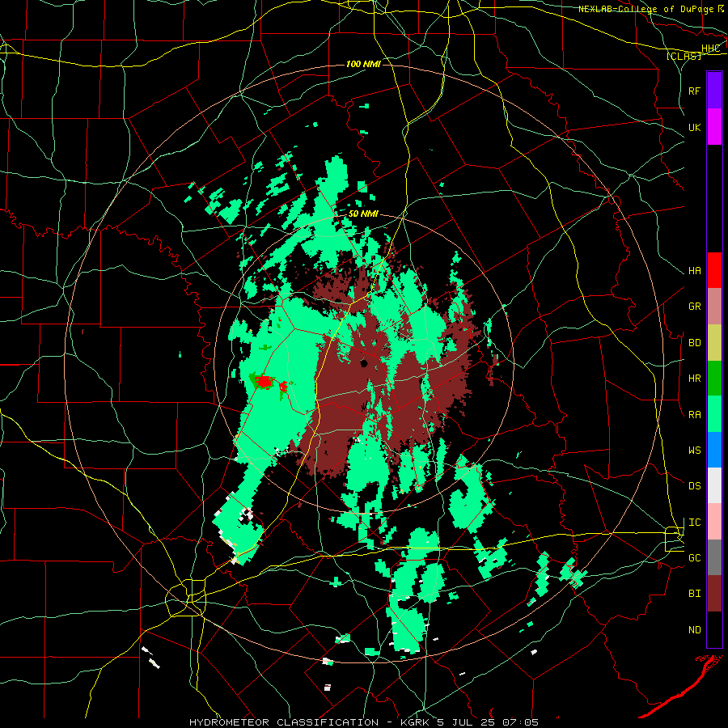Click the BI brown legend swatch

[x=714, y=594]
